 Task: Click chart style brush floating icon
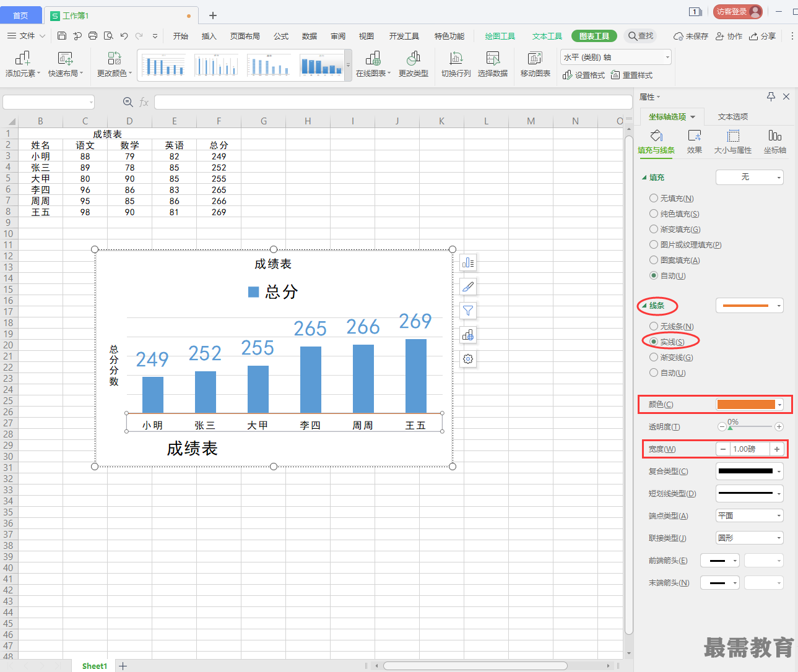(468, 286)
